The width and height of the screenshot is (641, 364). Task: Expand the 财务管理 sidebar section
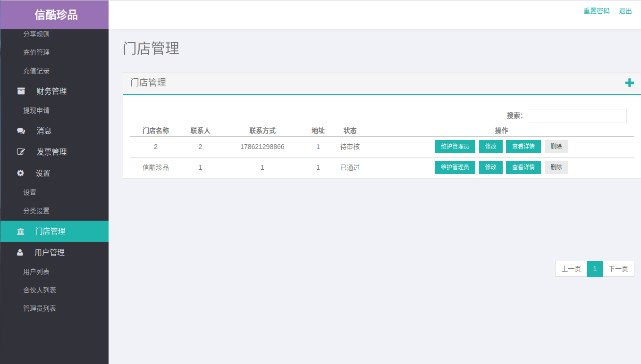[x=51, y=91]
